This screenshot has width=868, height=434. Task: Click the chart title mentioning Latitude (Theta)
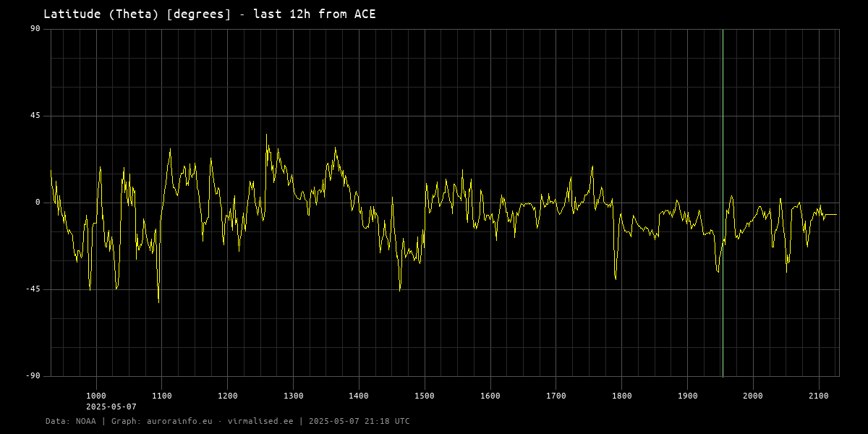click(x=210, y=14)
